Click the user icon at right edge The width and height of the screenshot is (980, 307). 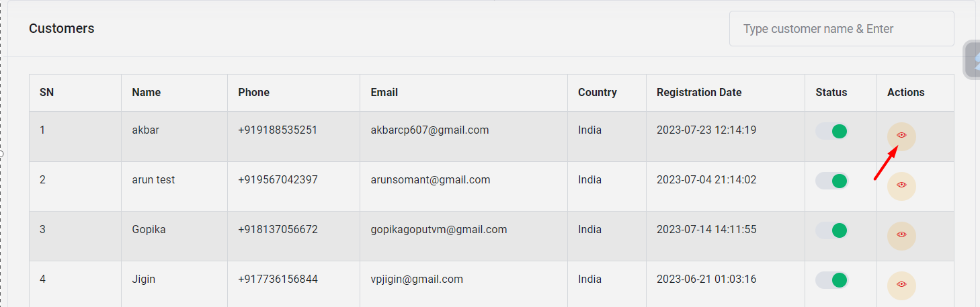coord(973,60)
